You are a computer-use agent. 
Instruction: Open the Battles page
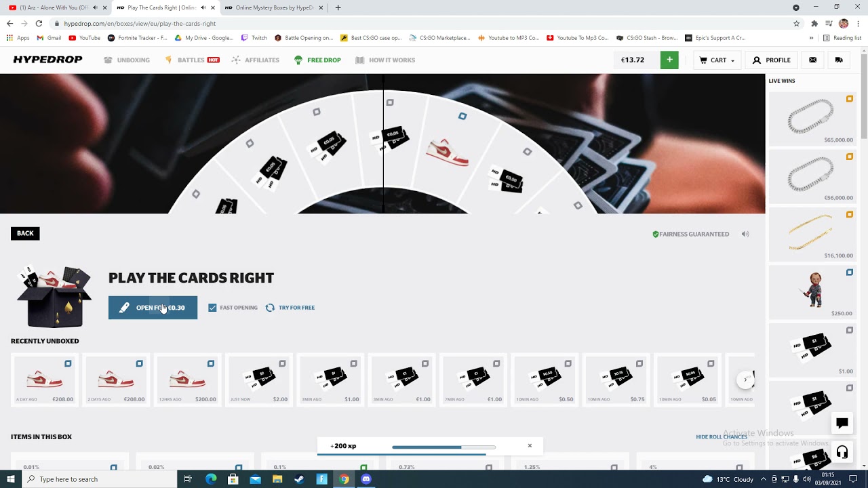coord(192,60)
